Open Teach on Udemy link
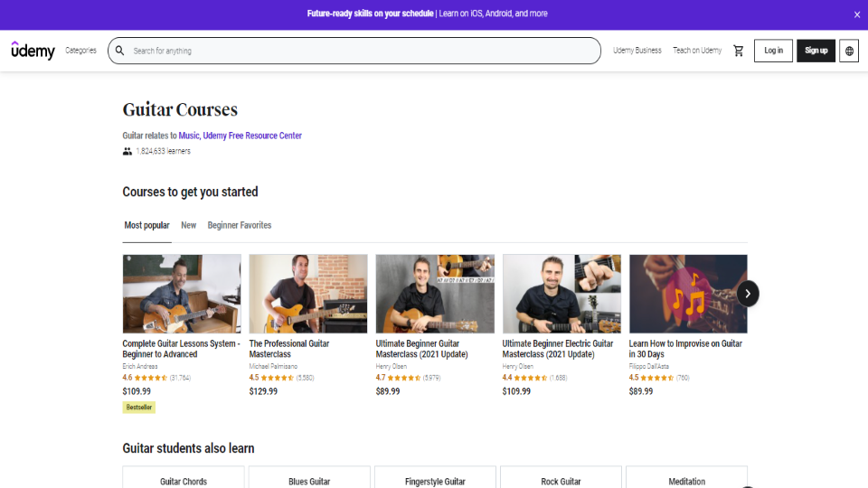Viewport: 868px width, 488px height. (697, 51)
